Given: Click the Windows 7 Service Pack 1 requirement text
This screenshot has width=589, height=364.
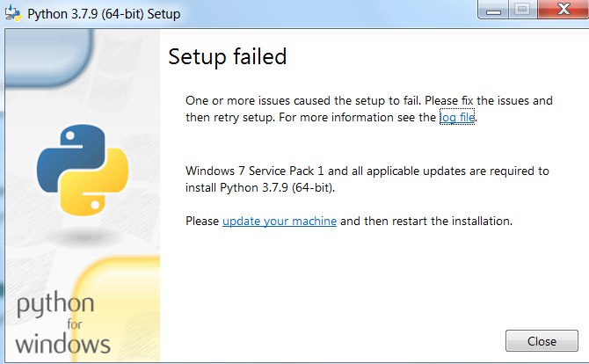Looking at the screenshot, I should tap(367, 179).
